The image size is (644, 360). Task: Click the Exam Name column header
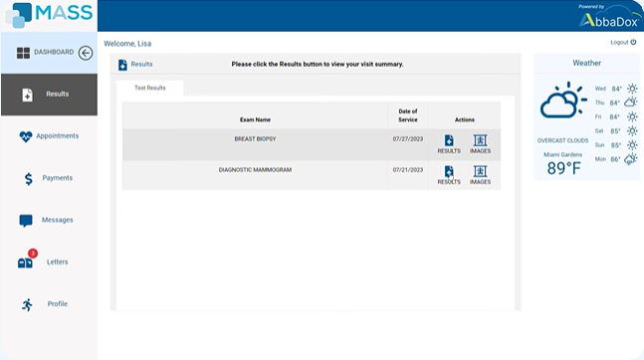[255, 120]
